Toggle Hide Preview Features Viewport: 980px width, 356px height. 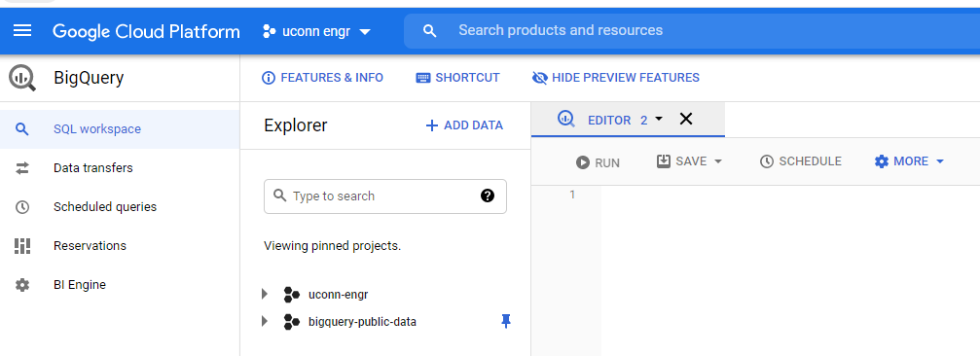click(x=615, y=78)
